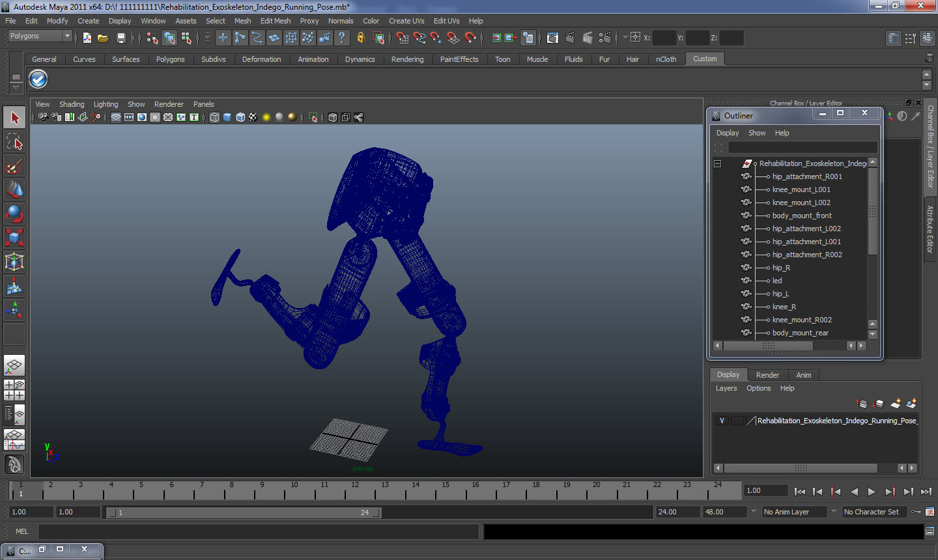The width and height of the screenshot is (938, 560).
Task: Play animation forwards
Action: (x=872, y=492)
